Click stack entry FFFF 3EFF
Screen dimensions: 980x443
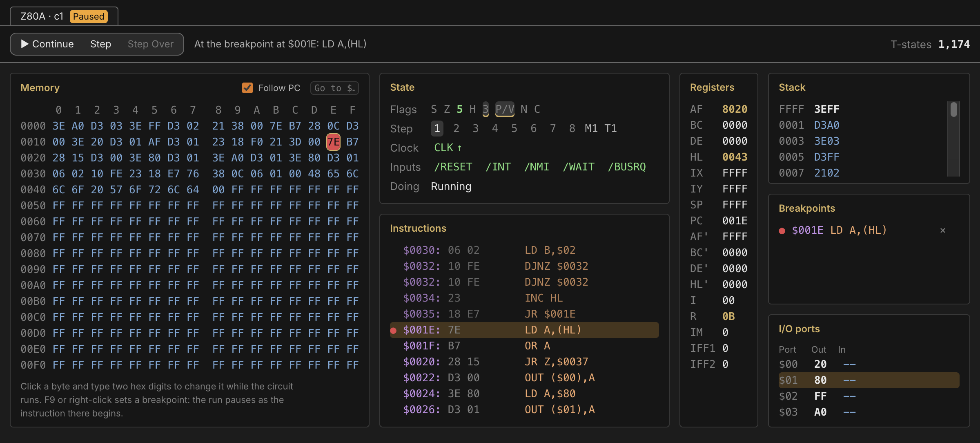click(809, 109)
